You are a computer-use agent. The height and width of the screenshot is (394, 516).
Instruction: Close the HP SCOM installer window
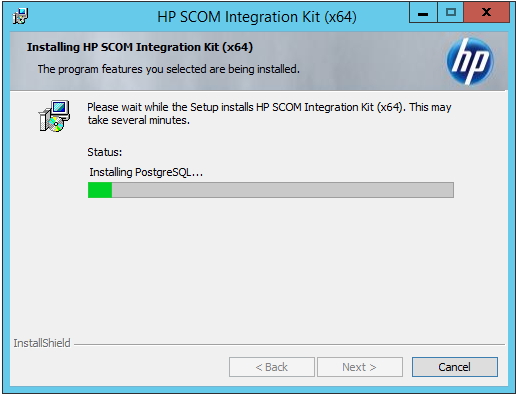click(486, 13)
